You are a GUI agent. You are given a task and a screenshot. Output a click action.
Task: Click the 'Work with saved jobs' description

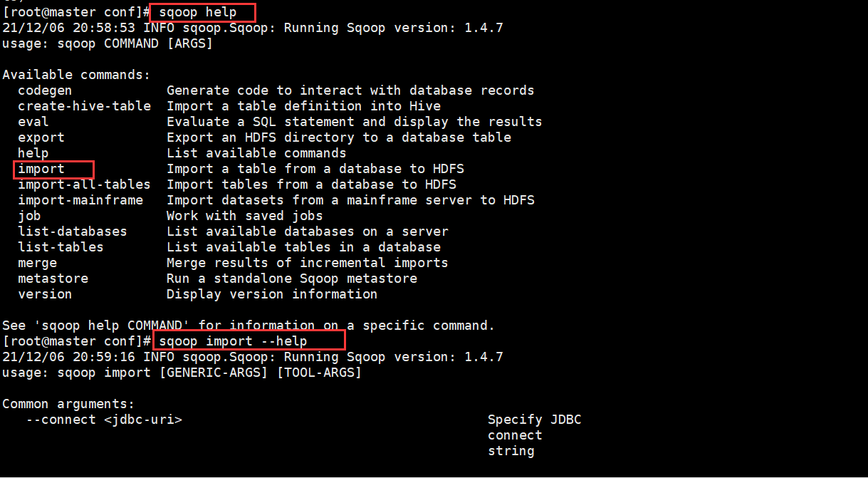click(245, 216)
